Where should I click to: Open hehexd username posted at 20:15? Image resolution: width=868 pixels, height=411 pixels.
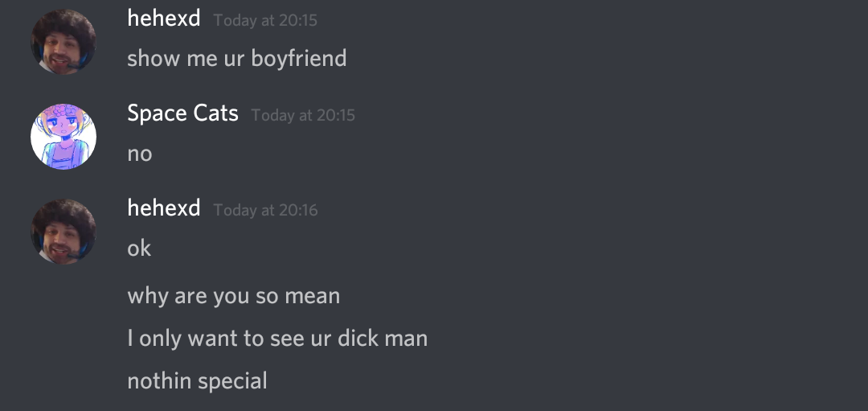(164, 18)
